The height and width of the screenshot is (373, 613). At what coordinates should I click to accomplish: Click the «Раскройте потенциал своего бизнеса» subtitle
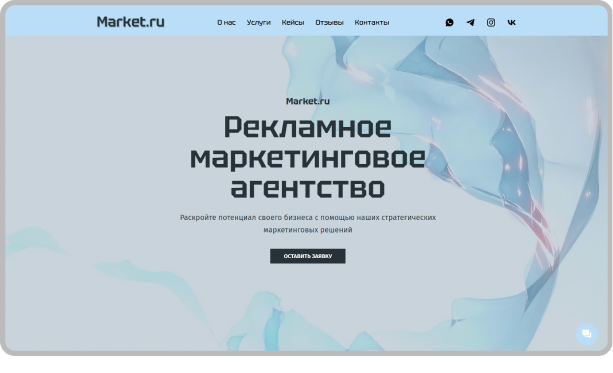coord(308,224)
